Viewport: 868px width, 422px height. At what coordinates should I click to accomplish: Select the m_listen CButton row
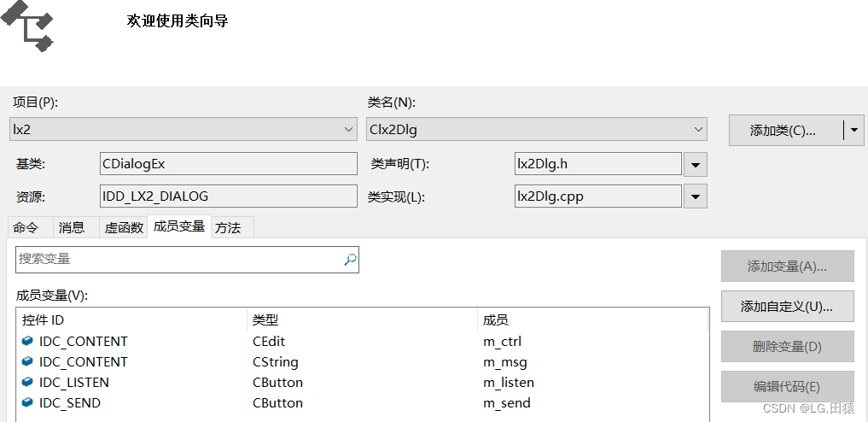click(363, 382)
